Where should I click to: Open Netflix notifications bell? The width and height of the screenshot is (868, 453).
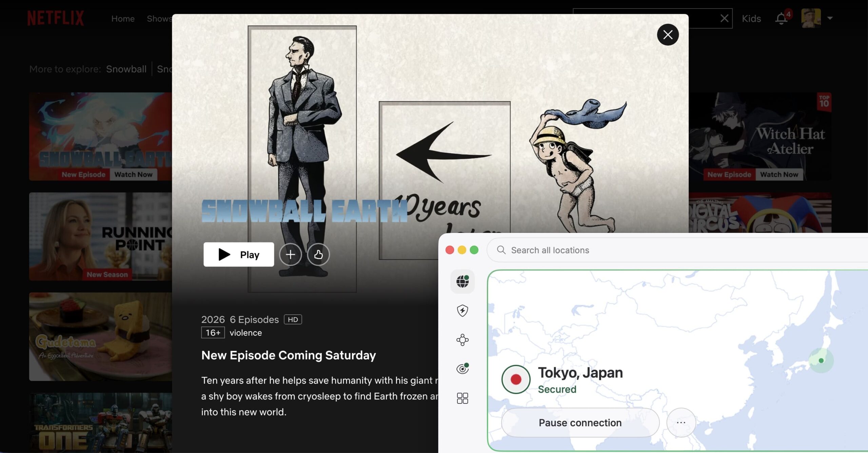781,18
